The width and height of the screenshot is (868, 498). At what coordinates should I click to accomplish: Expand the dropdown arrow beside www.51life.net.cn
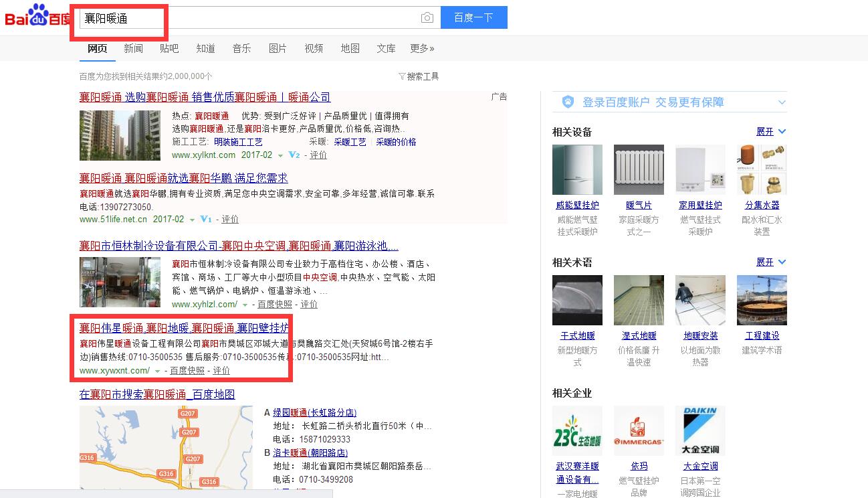coord(193,220)
